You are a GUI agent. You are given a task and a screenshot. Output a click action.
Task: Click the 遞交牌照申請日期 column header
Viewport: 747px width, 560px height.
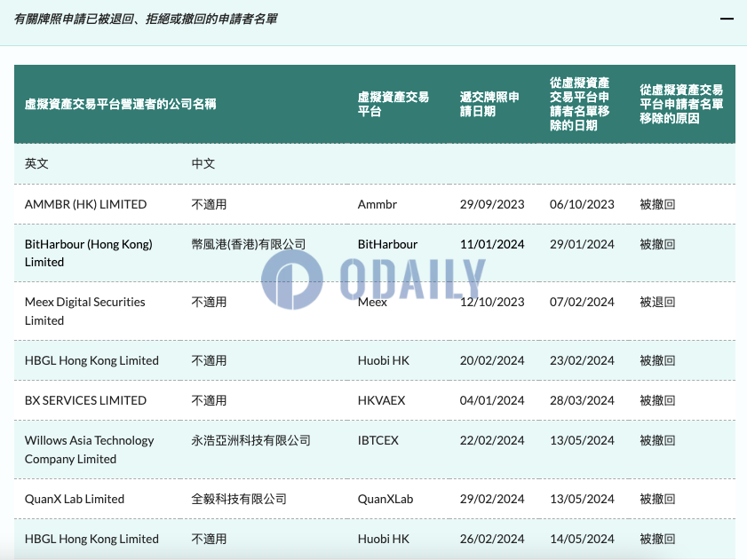pyautogui.click(x=489, y=105)
